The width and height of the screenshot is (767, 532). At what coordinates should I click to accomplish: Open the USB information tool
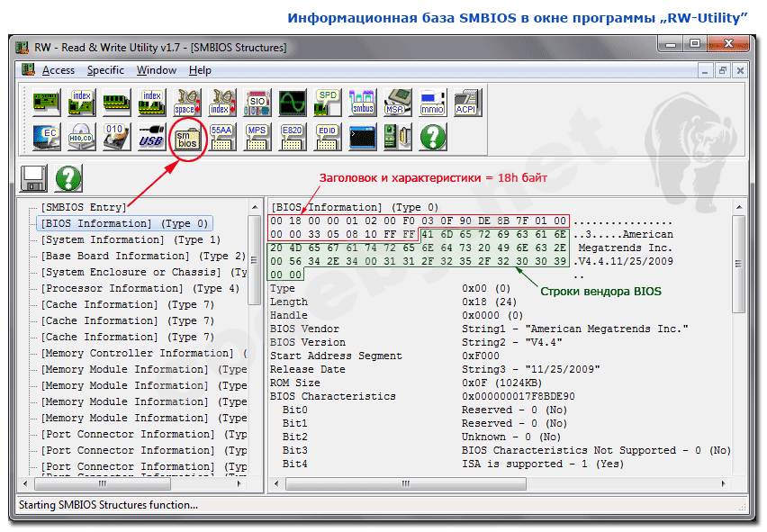tap(152, 138)
